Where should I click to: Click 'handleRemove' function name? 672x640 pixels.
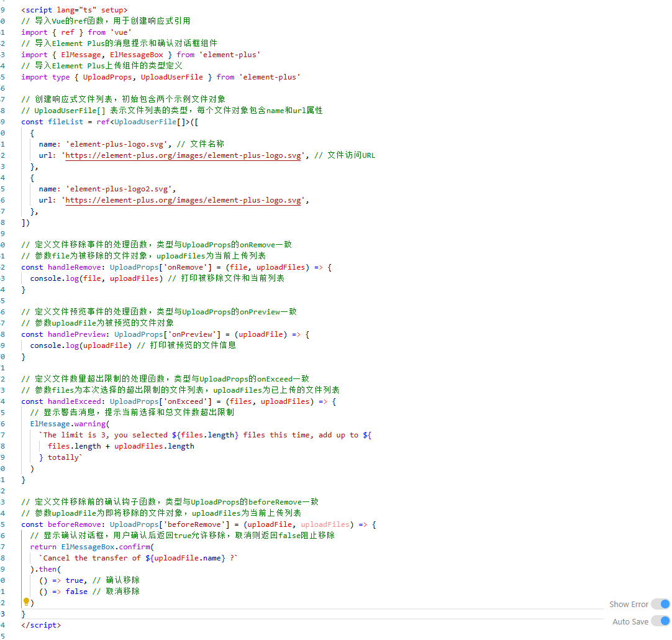coord(75,267)
